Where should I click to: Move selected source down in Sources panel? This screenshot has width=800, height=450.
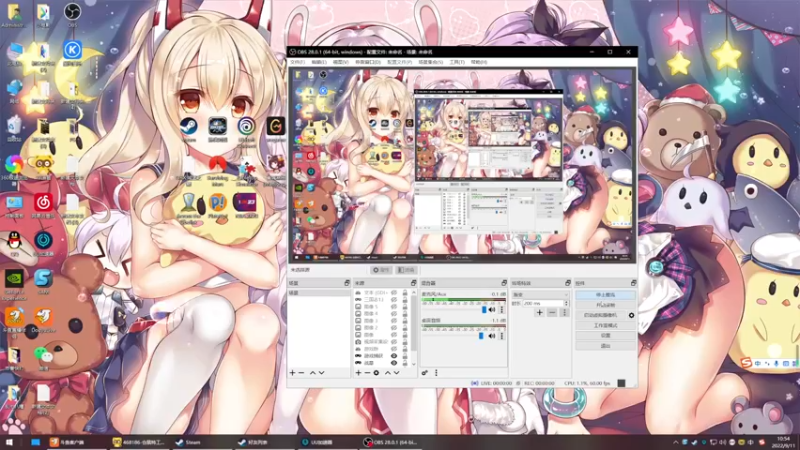coord(396,373)
